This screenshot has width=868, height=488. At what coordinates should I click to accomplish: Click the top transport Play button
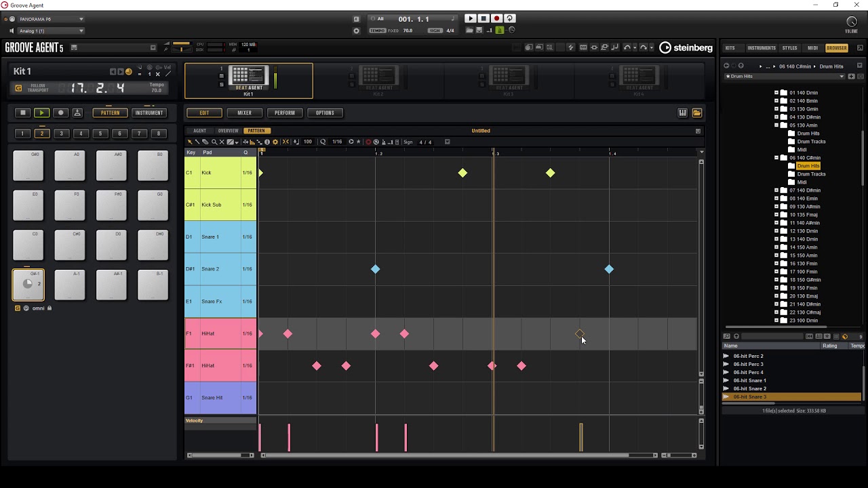click(470, 19)
